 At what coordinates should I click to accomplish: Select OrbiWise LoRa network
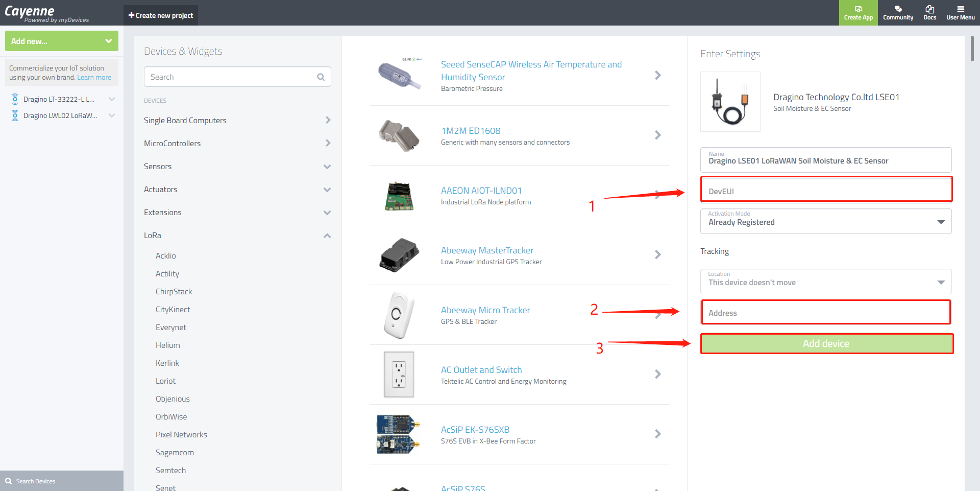[171, 417]
